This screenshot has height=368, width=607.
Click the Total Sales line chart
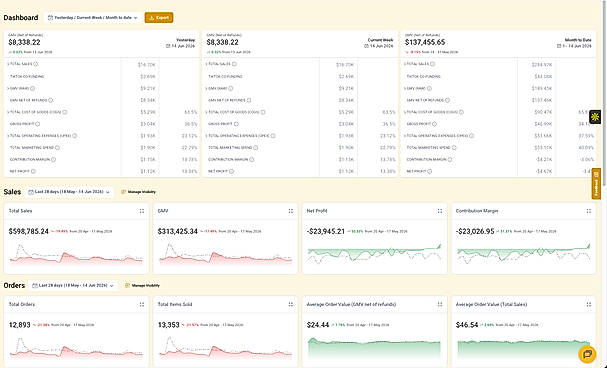(76, 255)
